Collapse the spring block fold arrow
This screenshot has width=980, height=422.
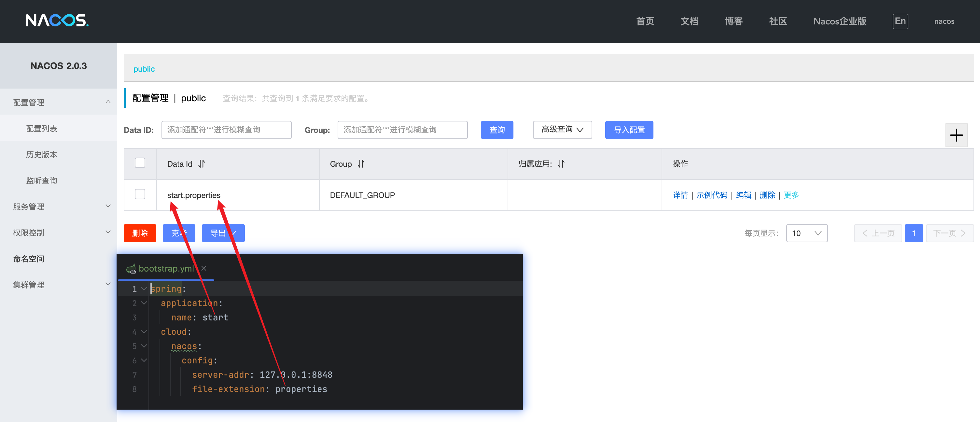144,289
